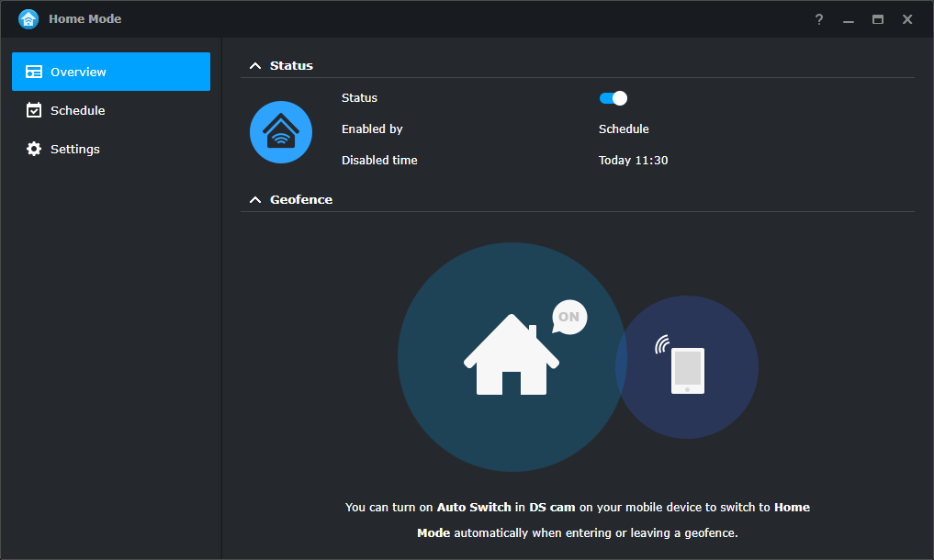Select the Overview tab
The image size is (934, 560).
tap(111, 72)
